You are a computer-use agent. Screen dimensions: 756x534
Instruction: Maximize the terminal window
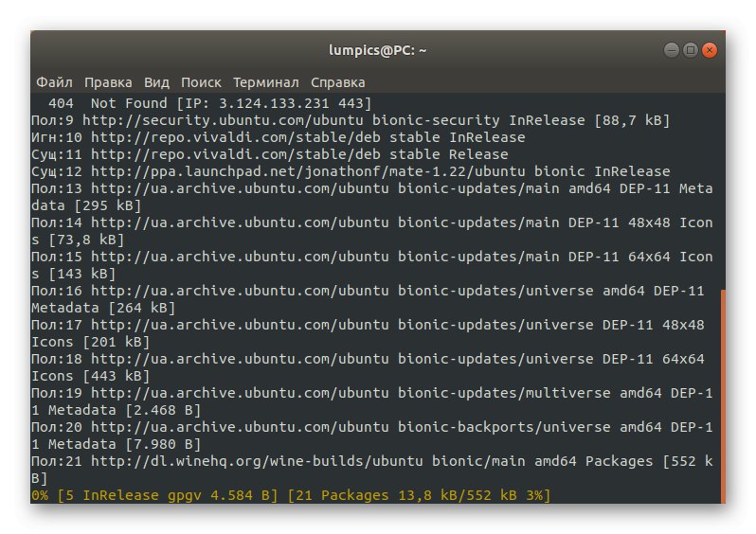pyautogui.click(x=691, y=49)
